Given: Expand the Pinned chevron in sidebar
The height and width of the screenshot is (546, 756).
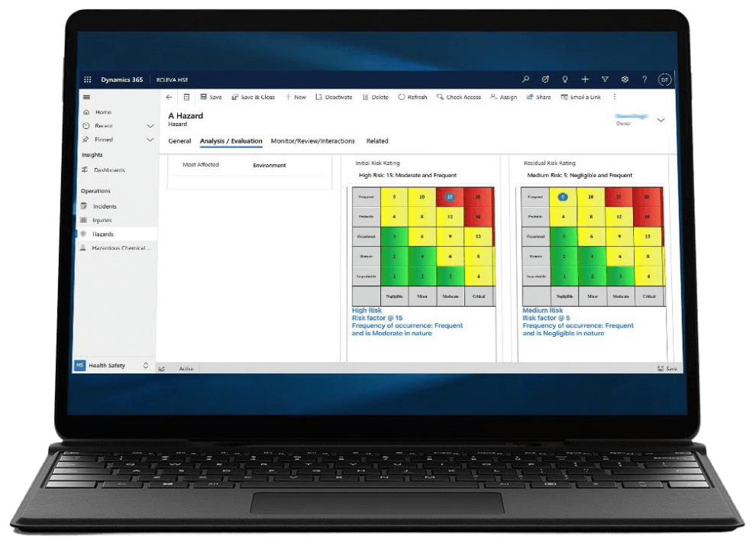Looking at the screenshot, I should 150,140.
